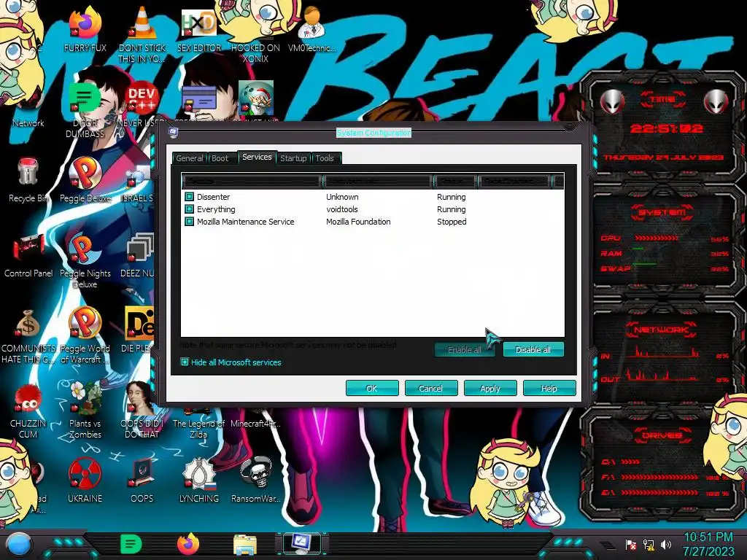Click the Stopped status cell
The image size is (747, 560).
[452, 222]
